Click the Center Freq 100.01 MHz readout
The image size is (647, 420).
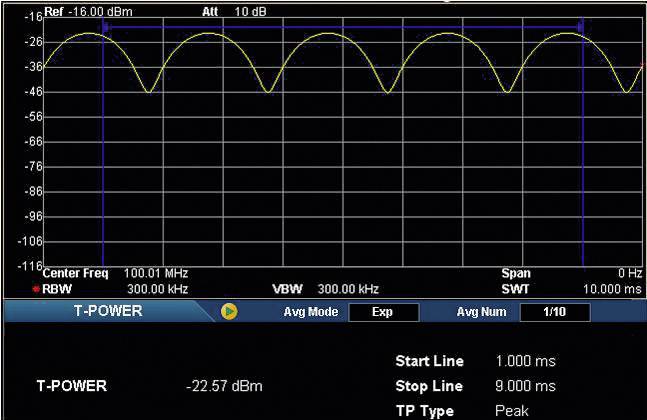click(x=116, y=273)
